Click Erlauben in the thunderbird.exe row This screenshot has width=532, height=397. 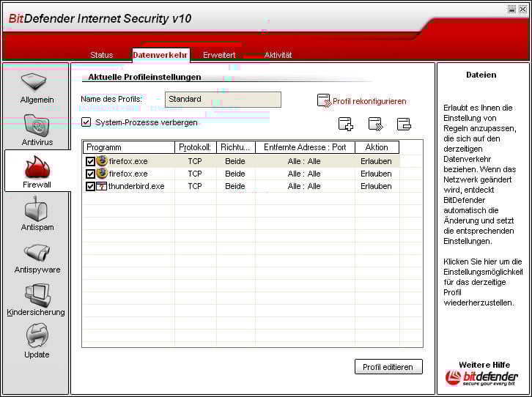(376, 186)
